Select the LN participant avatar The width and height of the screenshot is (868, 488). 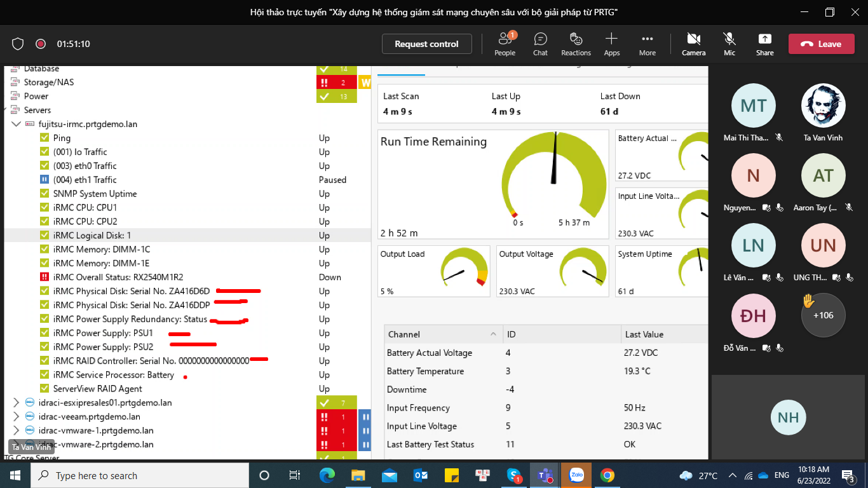754,245
